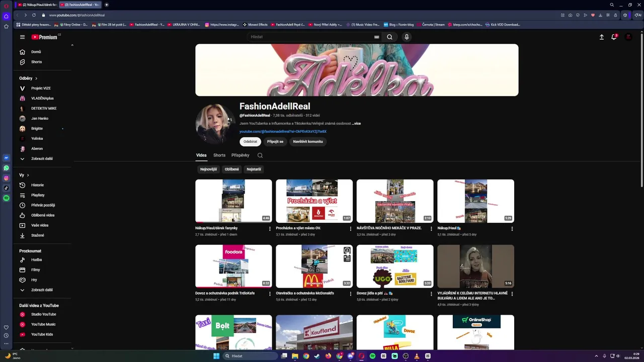644x362 pixels.
Task: Open the on-screen keyboard in search box
Action: click(376, 37)
